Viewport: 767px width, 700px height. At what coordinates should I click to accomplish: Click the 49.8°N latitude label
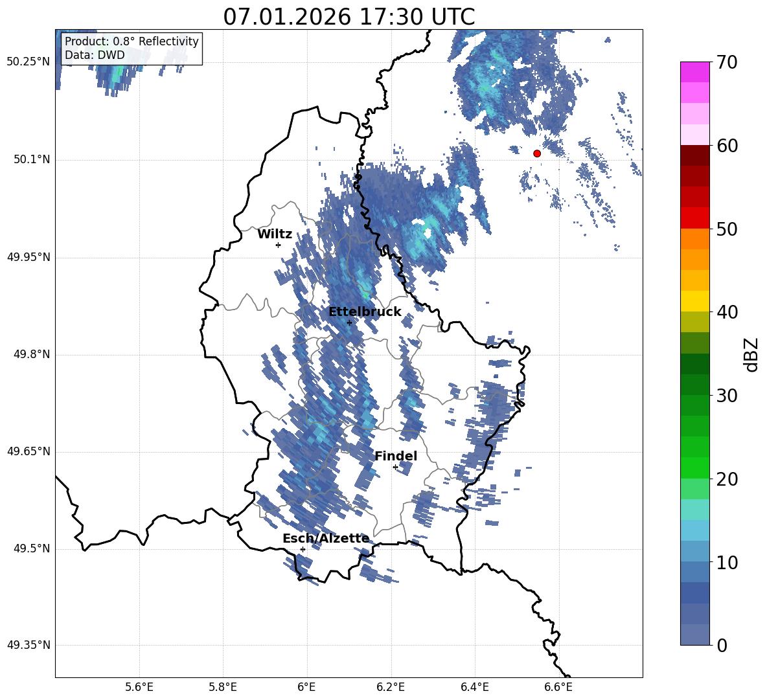pyautogui.click(x=32, y=354)
